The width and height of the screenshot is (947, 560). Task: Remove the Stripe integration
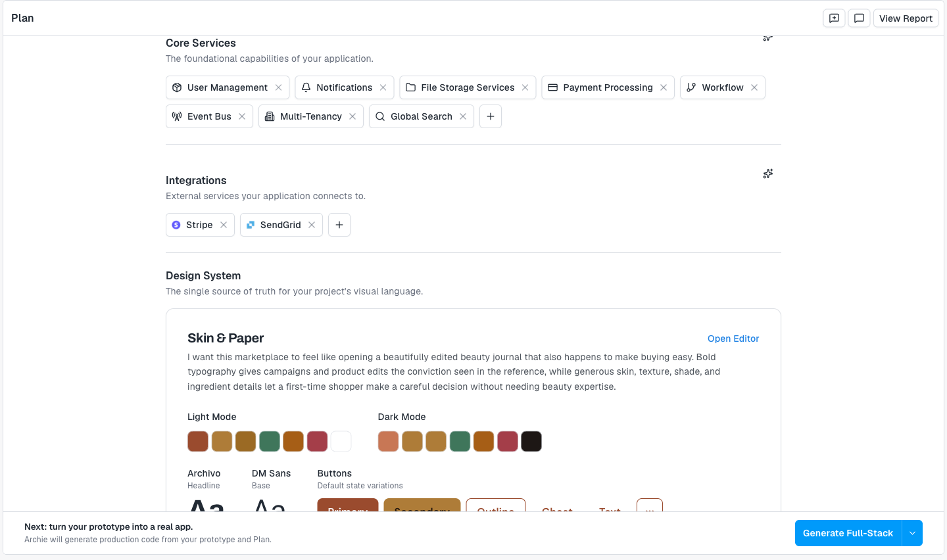[224, 225]
